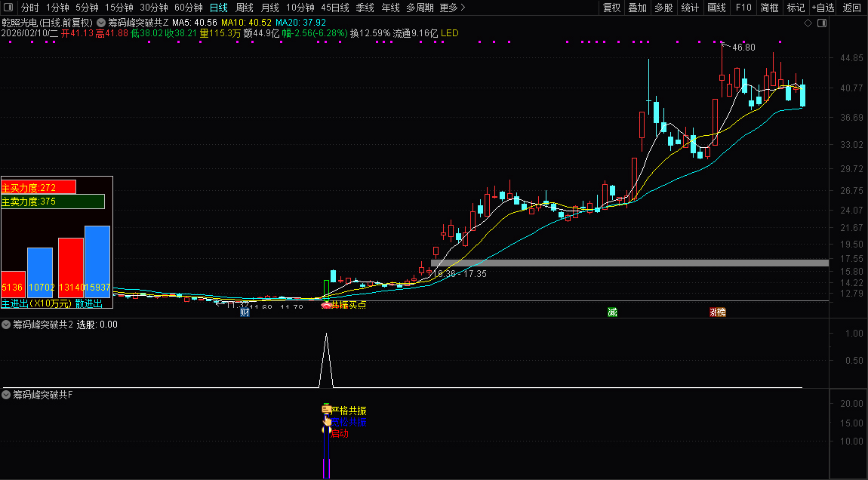Click the 15937 blue volume bar
868x480 pixels.
point(97,262)
